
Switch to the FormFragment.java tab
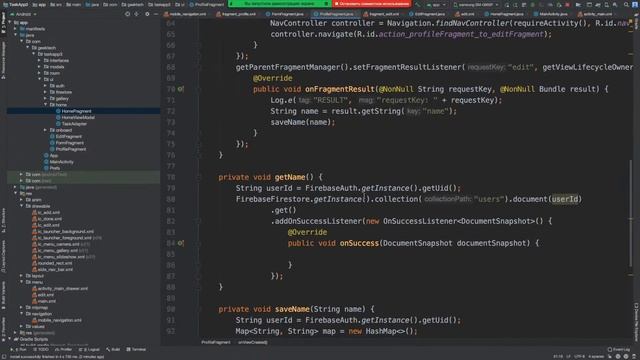click(x=284, y=14)
